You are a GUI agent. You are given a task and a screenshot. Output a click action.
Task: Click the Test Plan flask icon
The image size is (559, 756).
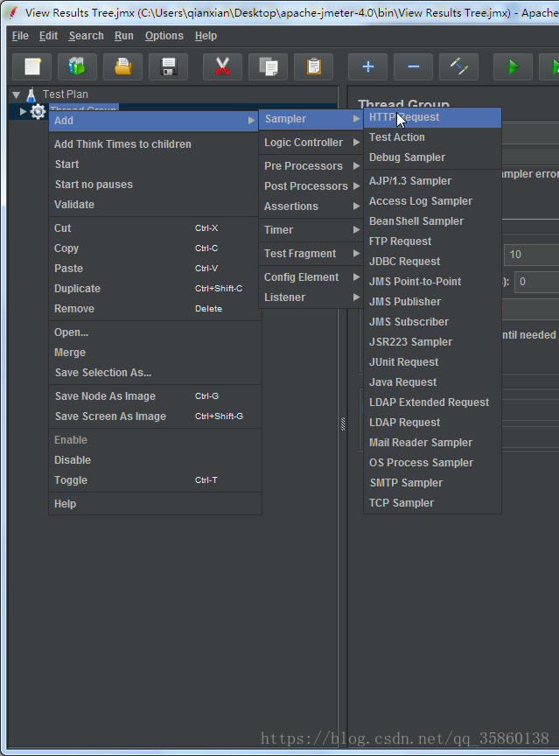tap(31, 94)
